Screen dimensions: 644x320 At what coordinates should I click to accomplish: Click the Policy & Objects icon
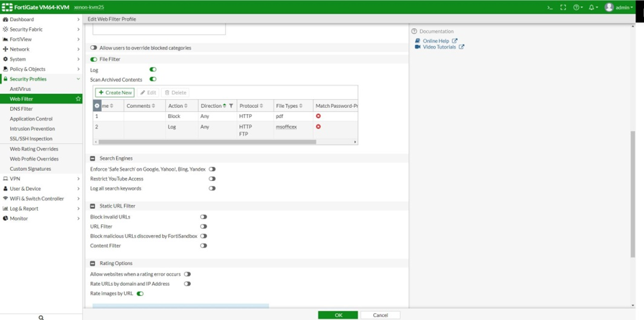pyautogui.click(x=5, y=69)
